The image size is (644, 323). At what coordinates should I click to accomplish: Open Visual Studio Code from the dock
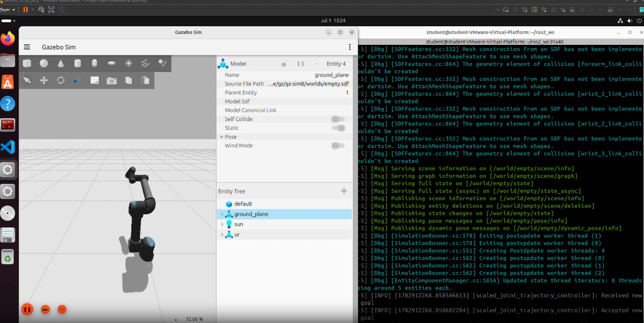pyautogui.click(x=8, y=147)
